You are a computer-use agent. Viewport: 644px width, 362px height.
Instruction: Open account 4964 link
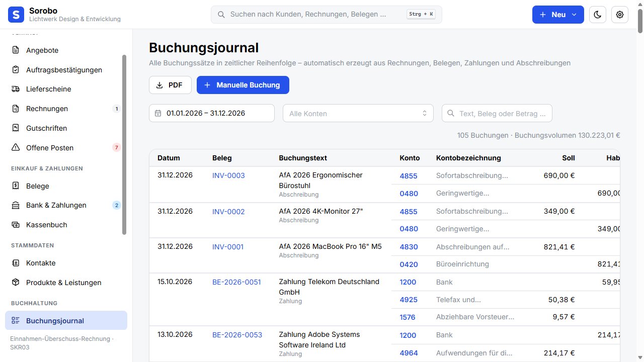click(409, 353)
